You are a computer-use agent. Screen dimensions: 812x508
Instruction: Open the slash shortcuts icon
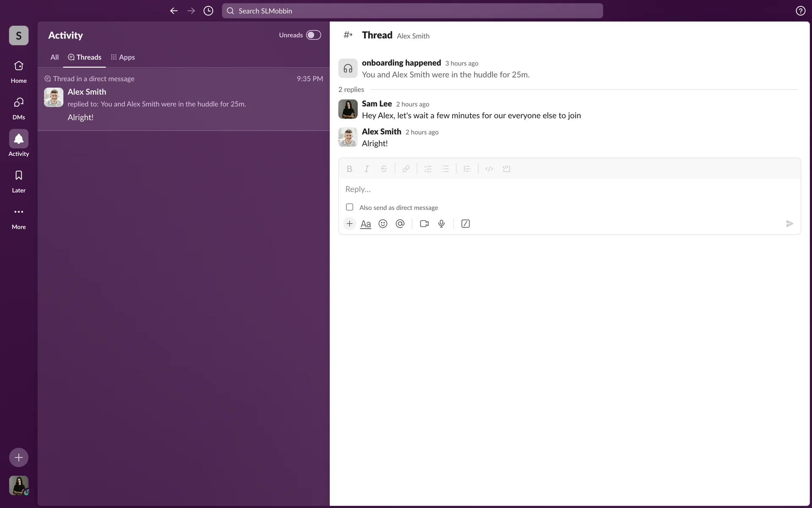point(465,224)
